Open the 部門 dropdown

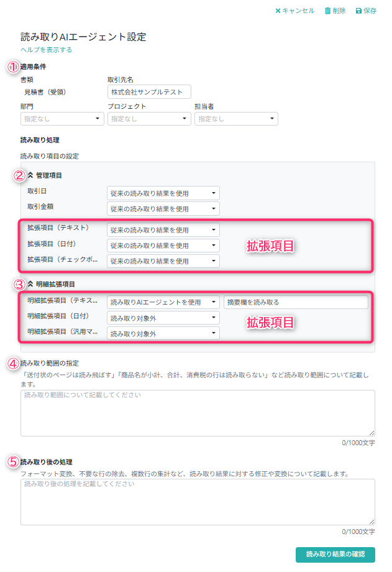pyautogui.click(x=62, y=119)
